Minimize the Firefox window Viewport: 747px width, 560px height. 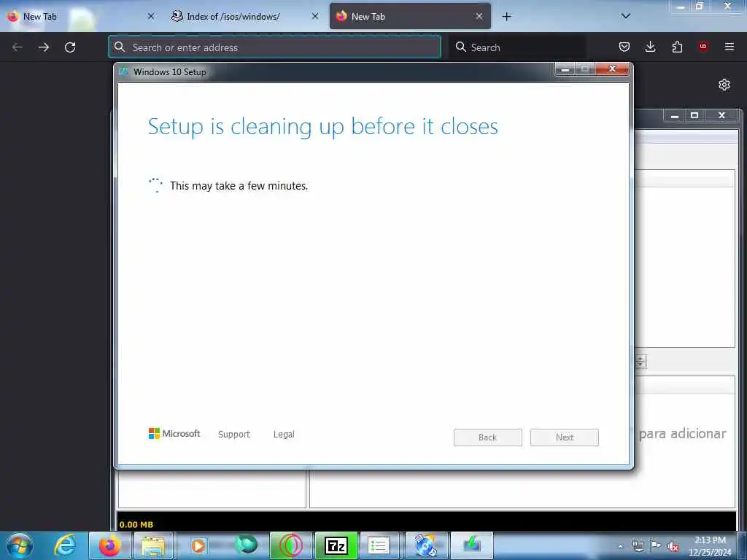pyautogui.click(x=681, y=6)
